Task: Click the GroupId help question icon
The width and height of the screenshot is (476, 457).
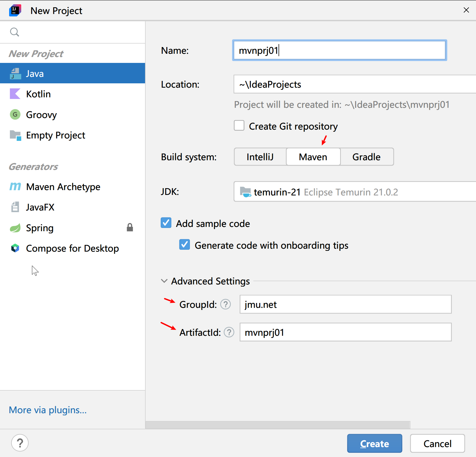Action: click(225, 304)
